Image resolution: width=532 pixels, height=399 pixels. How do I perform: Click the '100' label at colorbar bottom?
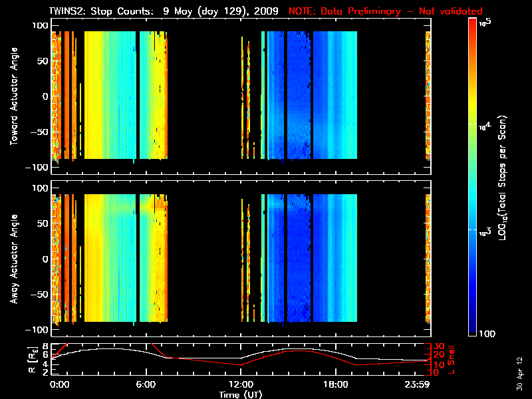[x=489, y=333]
